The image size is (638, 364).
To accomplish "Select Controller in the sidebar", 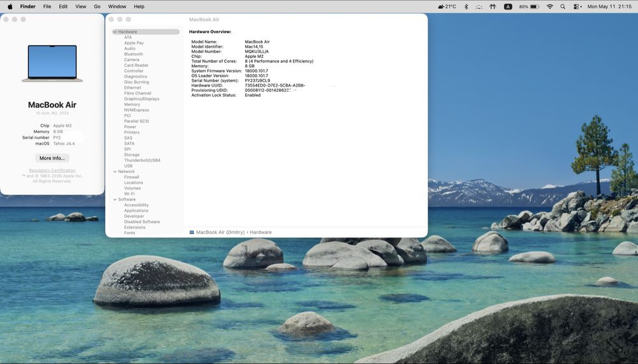I will pyautogui.click(x=134, y=71).
